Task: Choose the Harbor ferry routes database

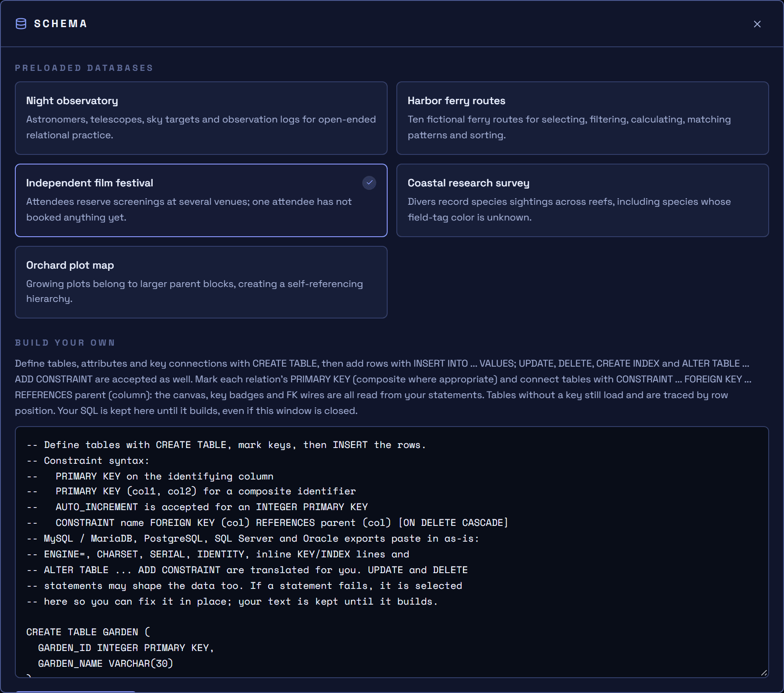Action: click(582, 118)
